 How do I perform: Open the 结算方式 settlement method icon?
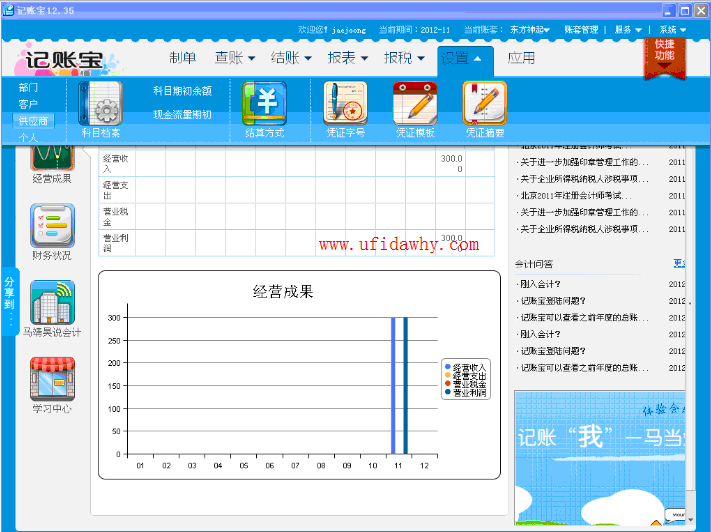264,104
